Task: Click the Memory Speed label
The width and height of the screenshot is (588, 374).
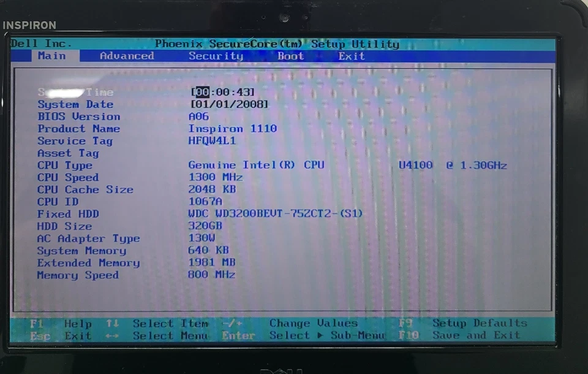Action: (78, 275)
